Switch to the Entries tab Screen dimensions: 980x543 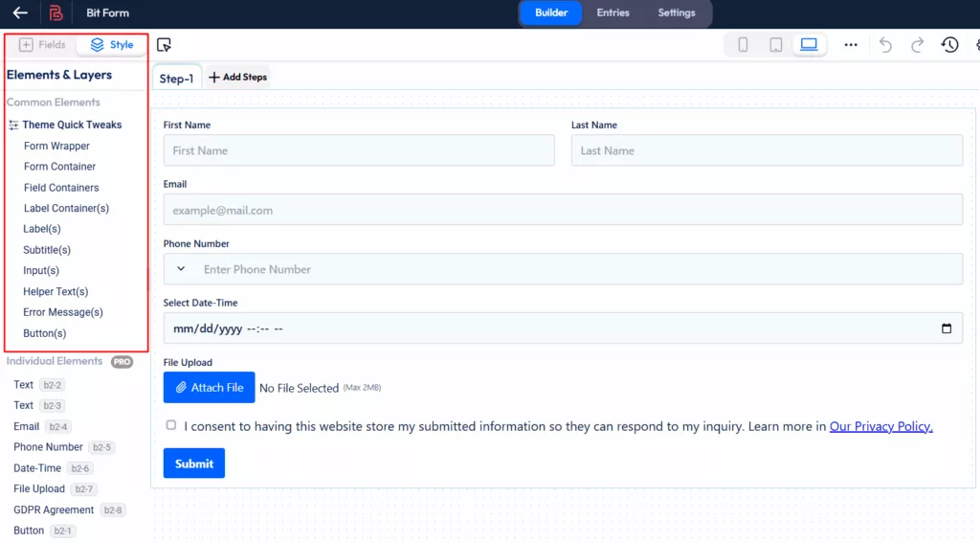coord(612,13)
